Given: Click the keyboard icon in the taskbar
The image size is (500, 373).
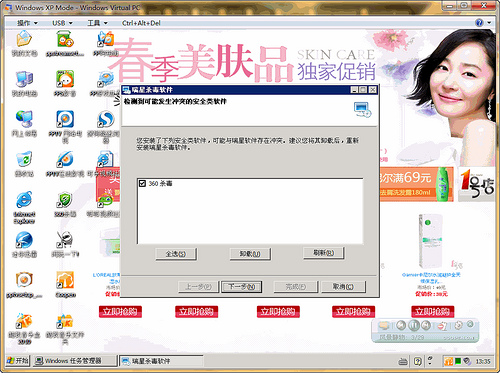Looking at the screenshot, I should tap(403, 361).
